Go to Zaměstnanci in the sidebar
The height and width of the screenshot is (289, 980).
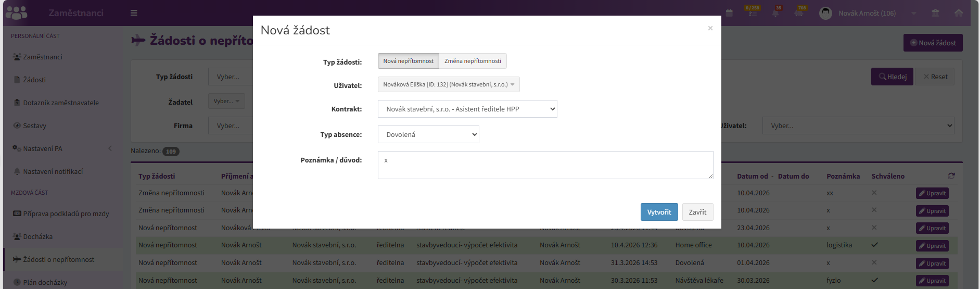click(x=43, y=57)
